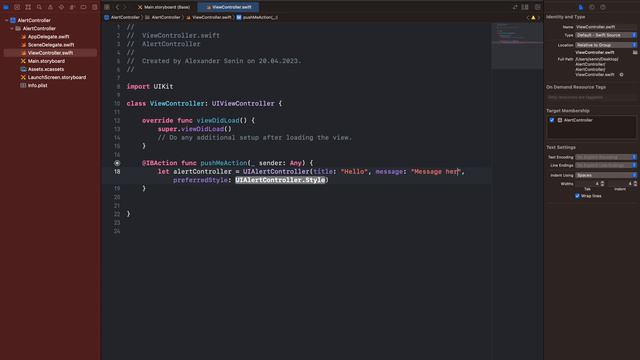Click ViewController.swift in jump bar

pos(209,18)
